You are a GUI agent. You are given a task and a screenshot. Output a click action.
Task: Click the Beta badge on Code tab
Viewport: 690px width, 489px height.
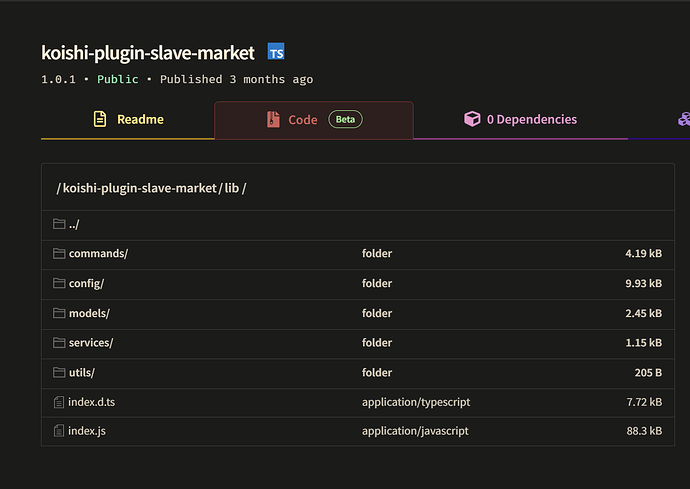345,120
